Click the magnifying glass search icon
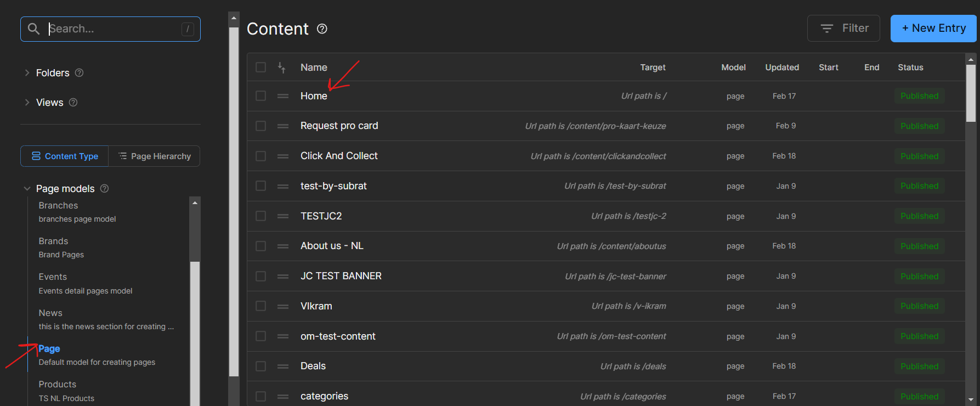980x406 pixels. 33,29
